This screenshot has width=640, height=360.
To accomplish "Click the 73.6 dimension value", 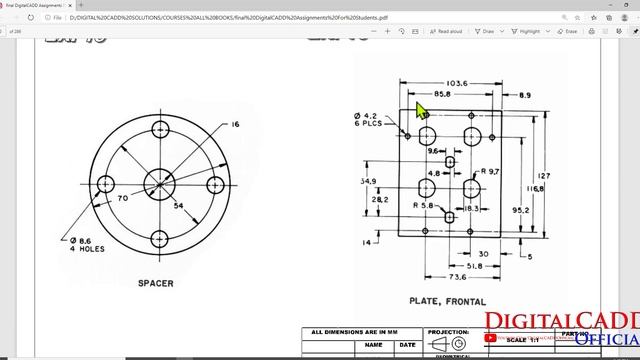I will point(457,277).
